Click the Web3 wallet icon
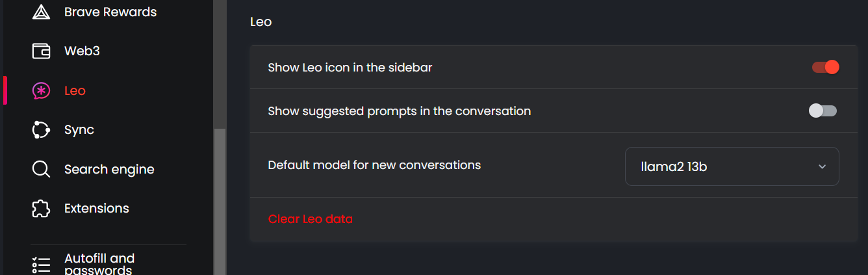This screenshot has height=275, width=868. (x=42, y=51)
